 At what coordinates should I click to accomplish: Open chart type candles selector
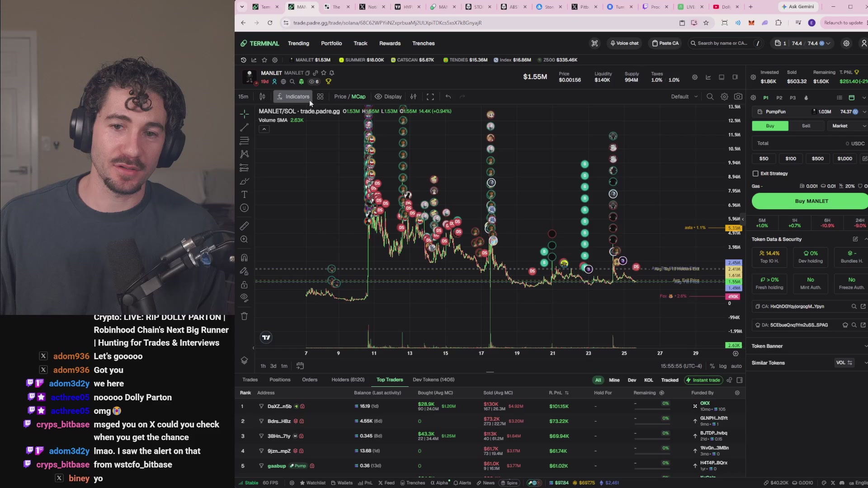point(262,97)
